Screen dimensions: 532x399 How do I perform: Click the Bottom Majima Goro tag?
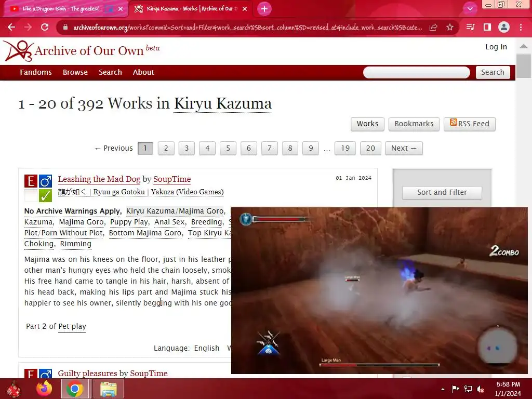tap(145, 233)
